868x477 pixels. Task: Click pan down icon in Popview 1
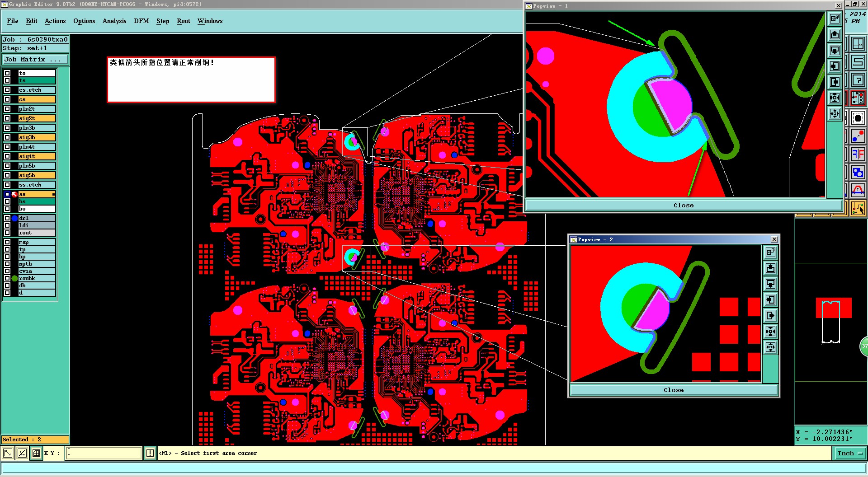(x=835, y=51)
